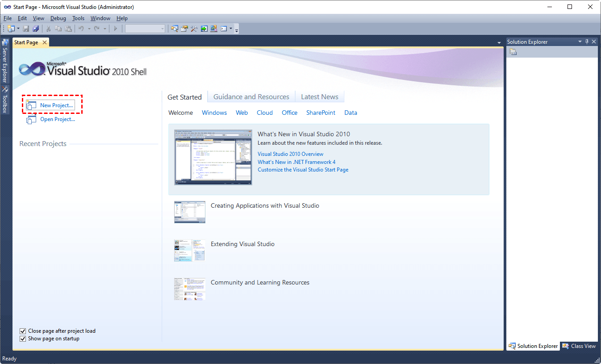Click the Cut scissors icon

pos(49,29)
